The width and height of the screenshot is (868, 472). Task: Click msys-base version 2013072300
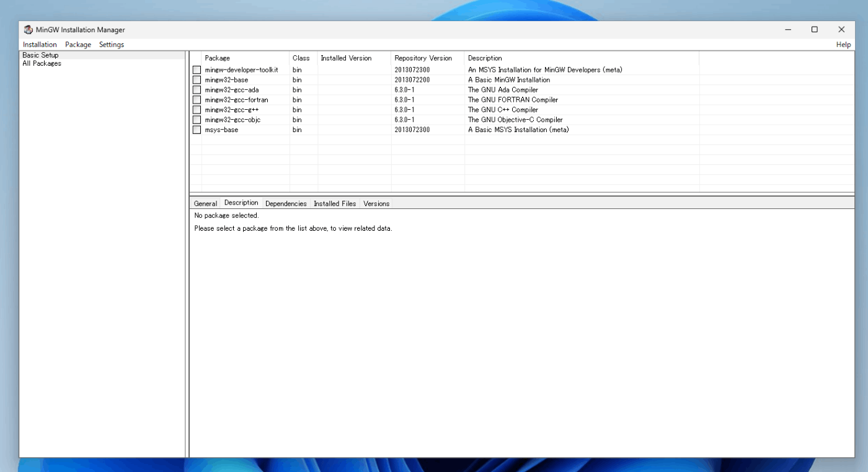click(x=412, y=130)
